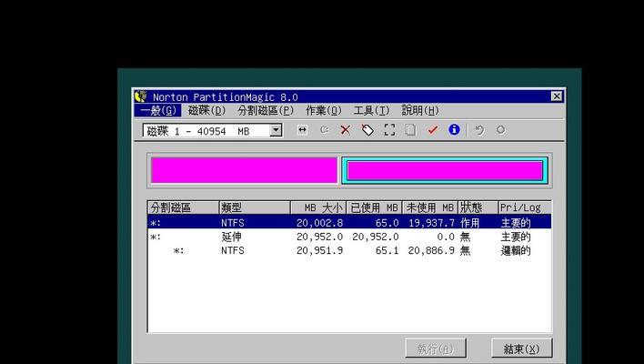Screen dimensions: 644x364
Task: Click the 邏輯的 logical type cell
Action: click(x=516, y=250)
